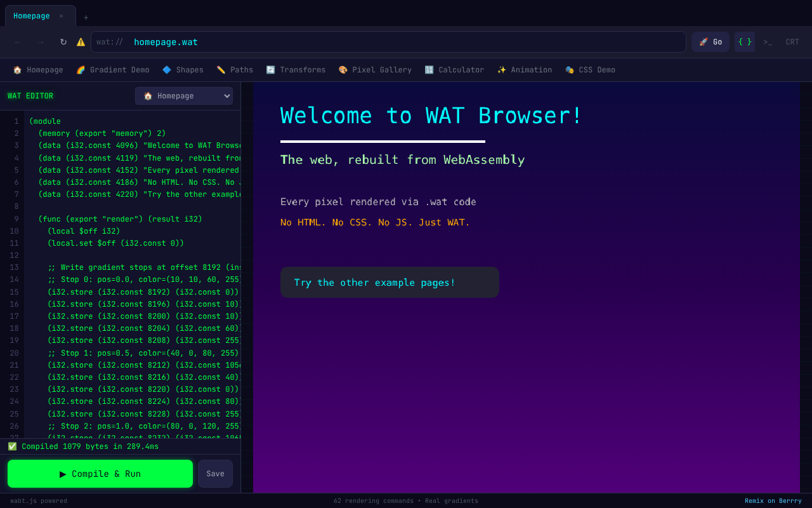The image size is (812, 508).
Task: Click code line '(memory (export "memory") 2)'
Action: click(x=102, y=133)
